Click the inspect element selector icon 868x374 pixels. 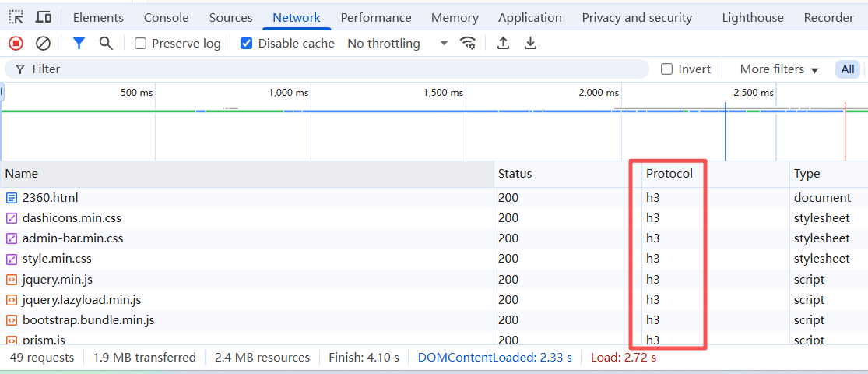click(x=16, y=17)
